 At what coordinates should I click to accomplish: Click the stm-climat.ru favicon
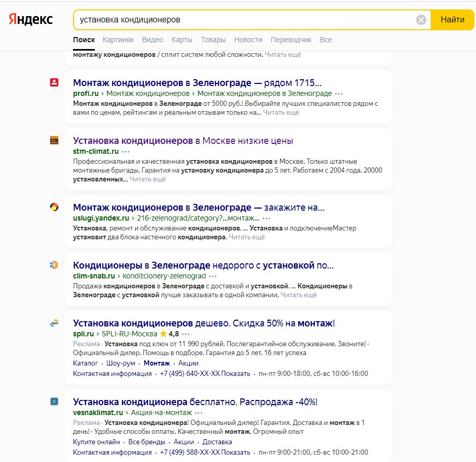tap(54, 140)
